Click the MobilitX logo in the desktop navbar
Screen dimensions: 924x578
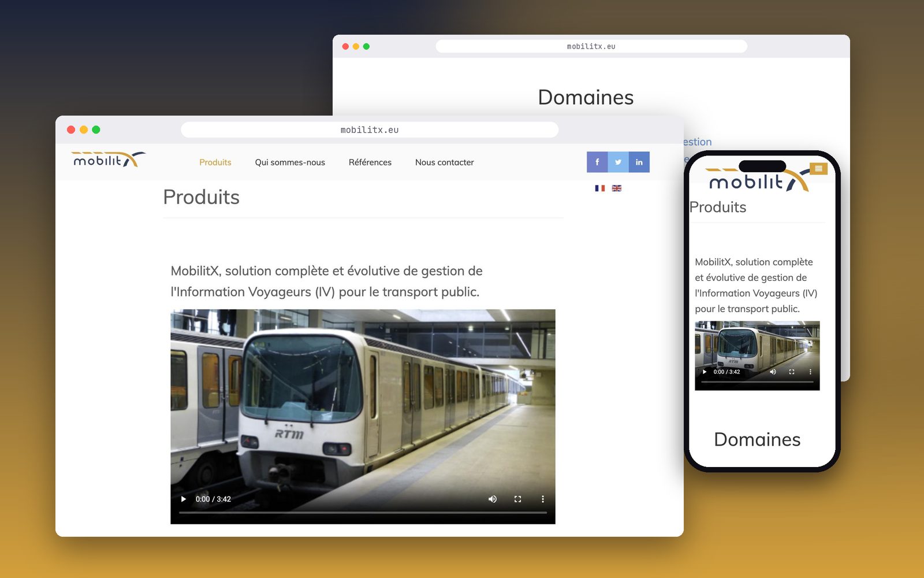point(109,160)
